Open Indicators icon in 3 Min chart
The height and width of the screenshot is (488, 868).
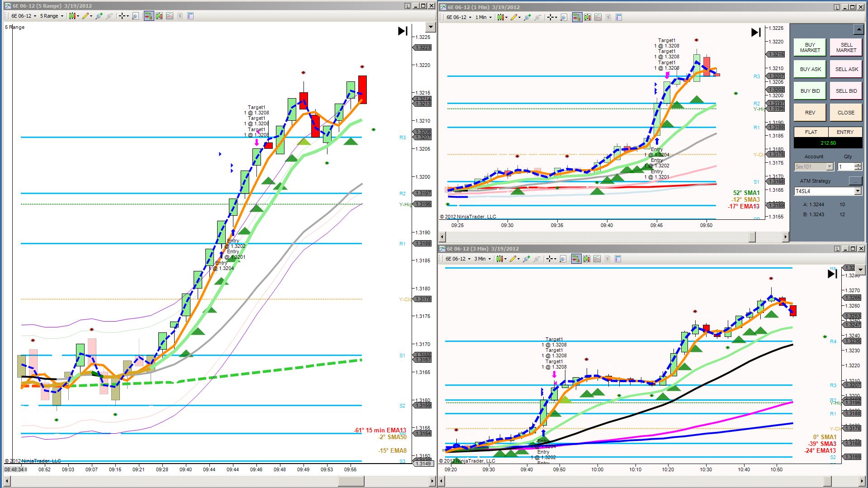coord(597,259)
